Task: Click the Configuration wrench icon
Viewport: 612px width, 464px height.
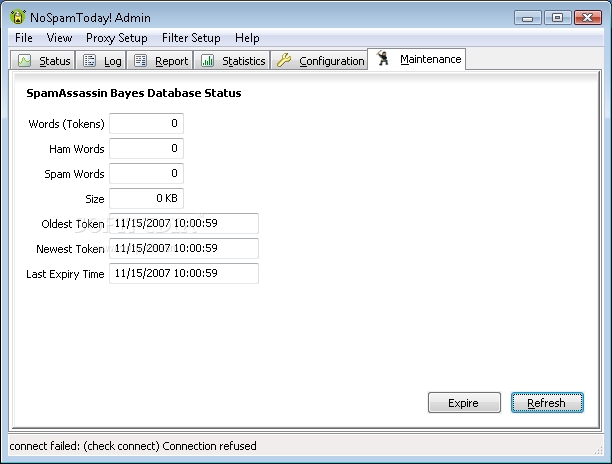Action: click(284, 60)
